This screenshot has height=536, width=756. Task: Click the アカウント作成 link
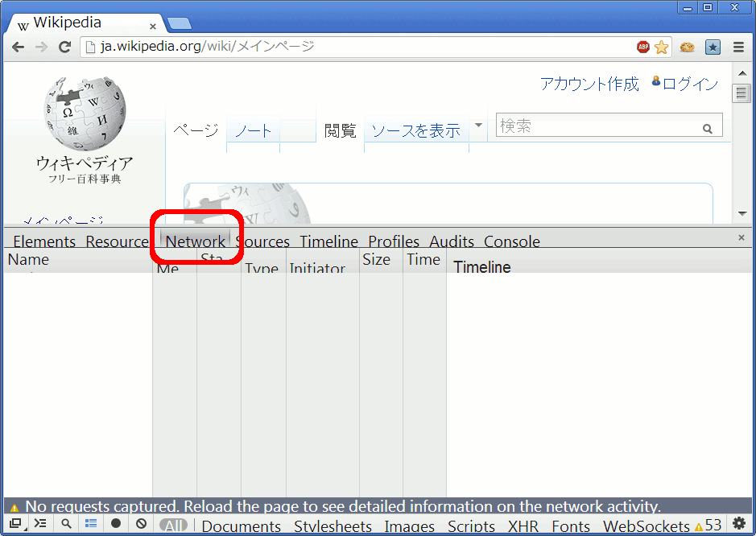pyautogui.click(x=589, y=84)
